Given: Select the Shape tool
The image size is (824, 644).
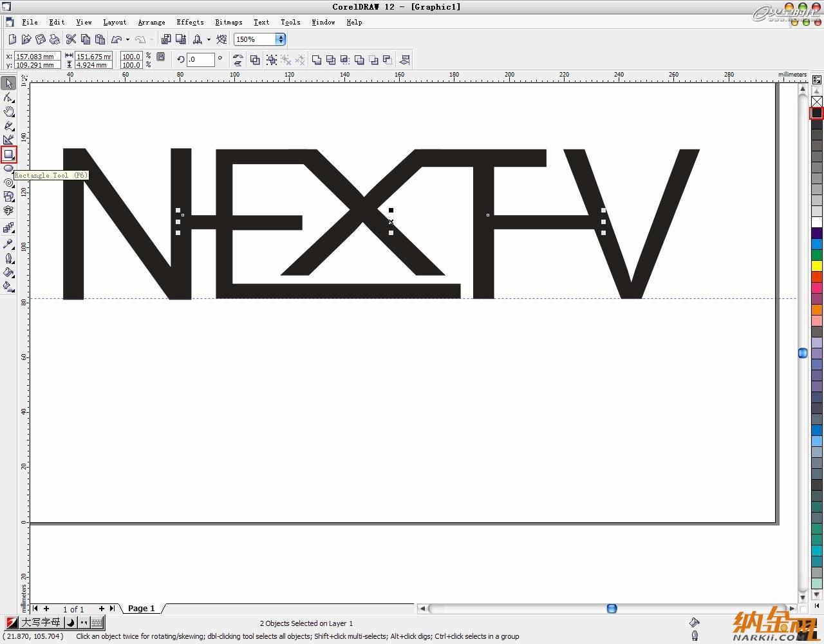Looking at the screenshot, I should click(x=8, y=98).
